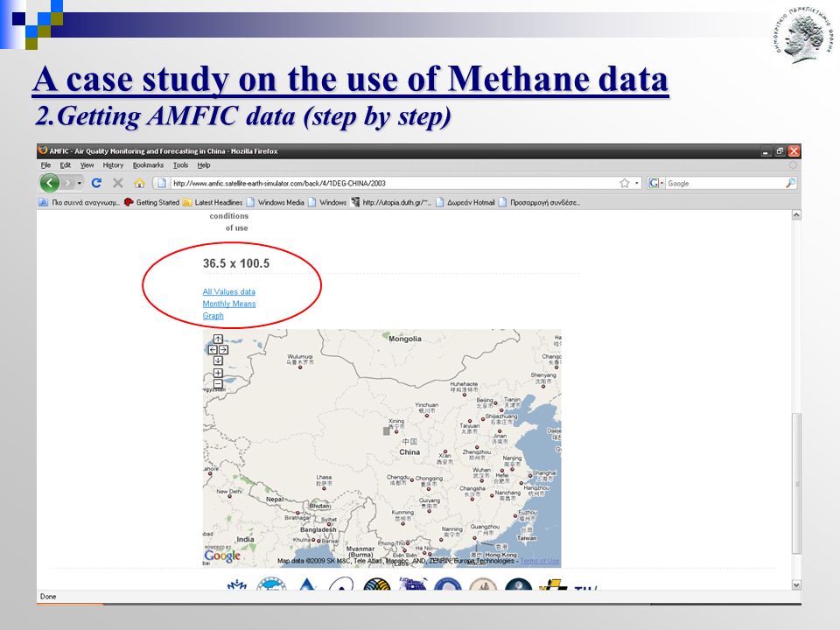Zoom out the map with minus control
The width and height of the screenshot is (840, 630).
[218, 384]
